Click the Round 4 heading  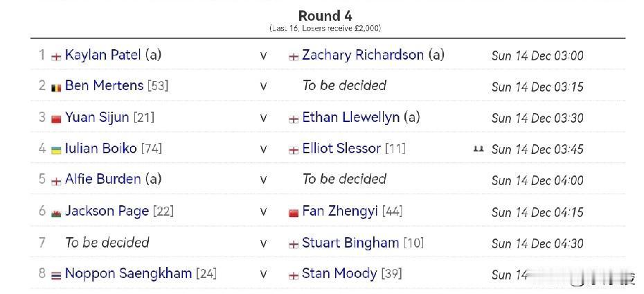tap(325, 15)
